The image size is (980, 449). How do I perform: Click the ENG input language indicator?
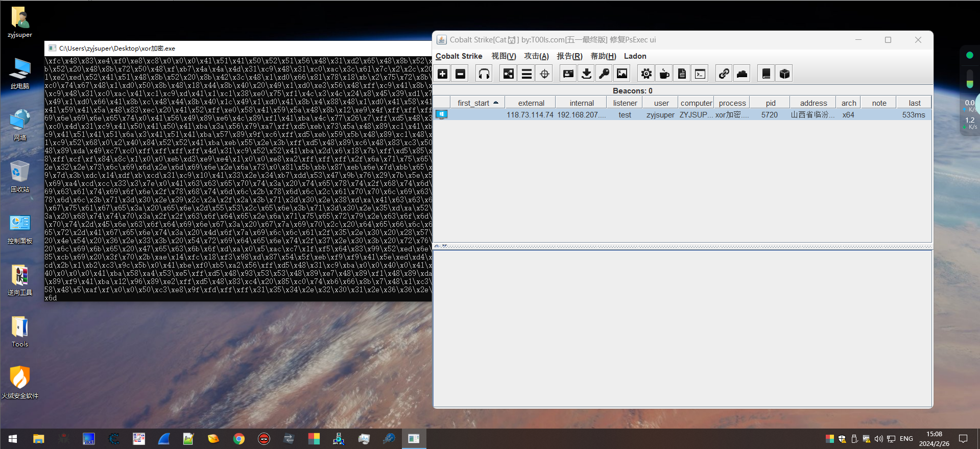click(x=906, y=439)
